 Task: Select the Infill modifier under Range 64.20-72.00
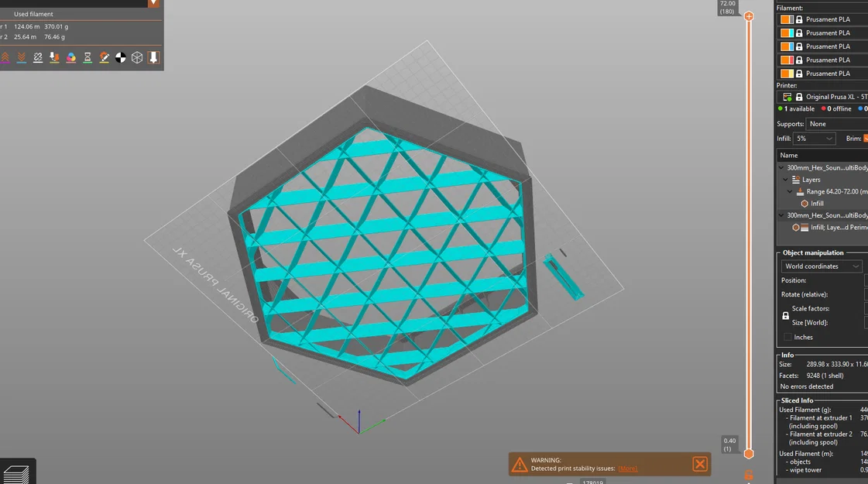point(817,203)
